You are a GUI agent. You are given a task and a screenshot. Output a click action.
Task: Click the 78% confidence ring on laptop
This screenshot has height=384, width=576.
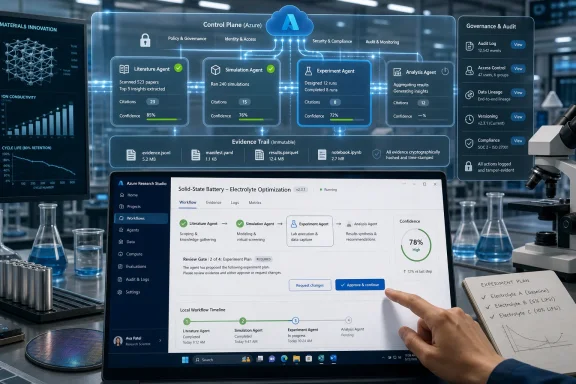(416, 245)
